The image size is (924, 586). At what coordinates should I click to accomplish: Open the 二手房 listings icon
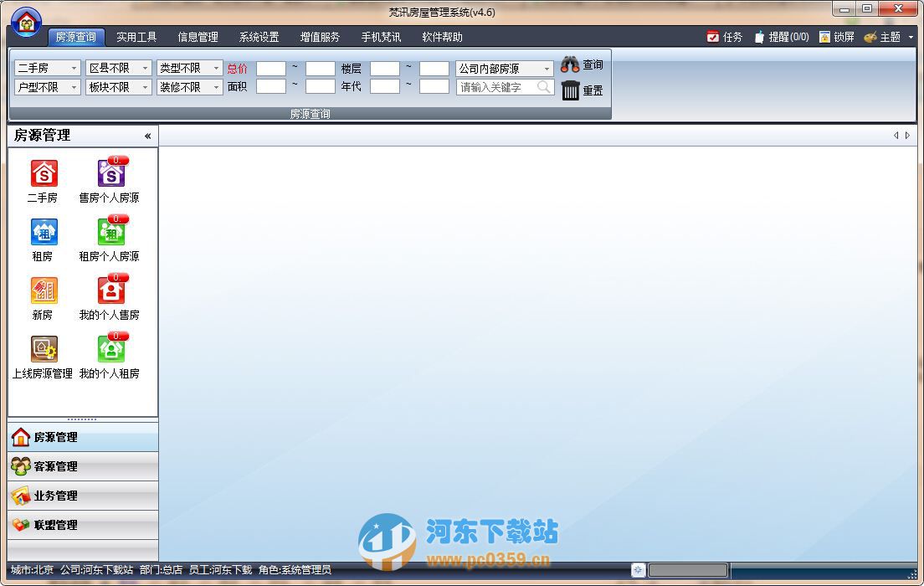(x=44, y=173)
